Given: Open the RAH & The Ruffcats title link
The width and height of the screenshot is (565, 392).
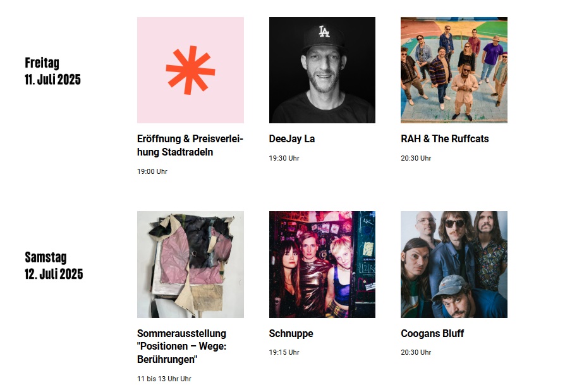Looking at the screenshot, I should tap(445, 139).
